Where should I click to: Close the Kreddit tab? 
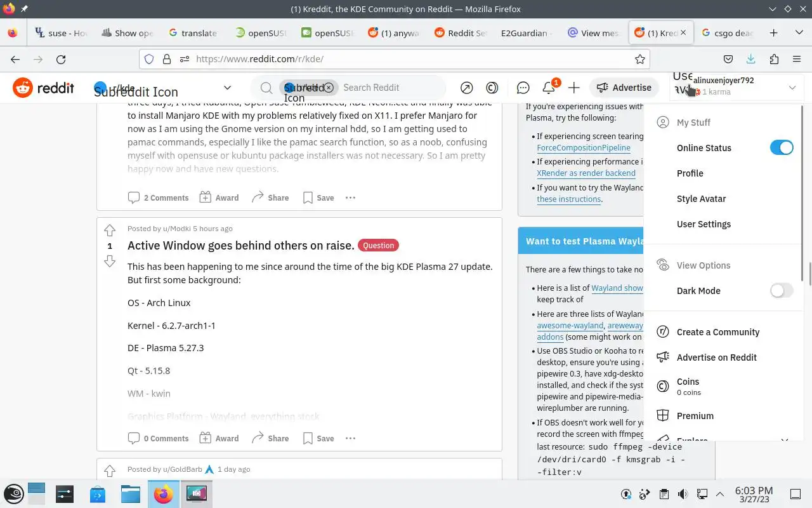point(683,32)
